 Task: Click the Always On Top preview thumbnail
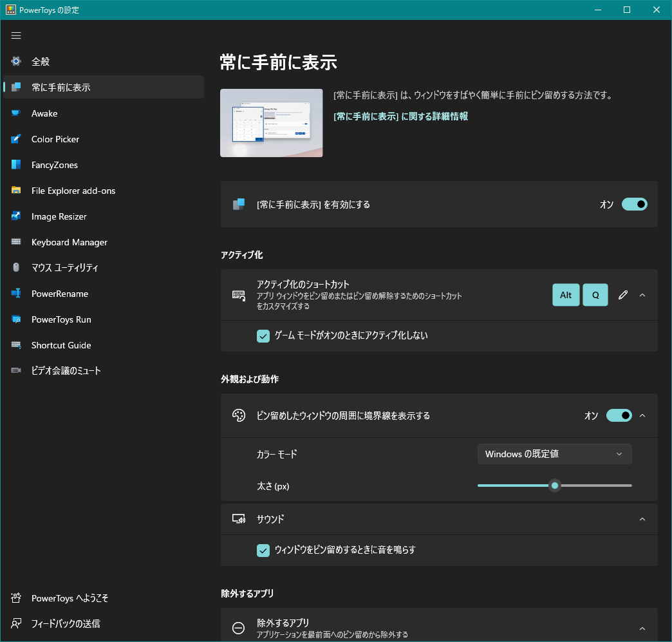[271, 123]
